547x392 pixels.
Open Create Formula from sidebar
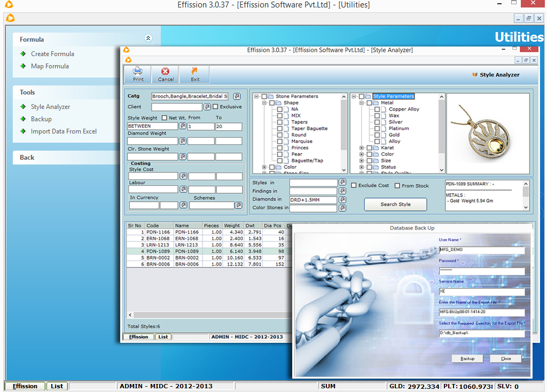pyautogui.click(x=52, y=54)
